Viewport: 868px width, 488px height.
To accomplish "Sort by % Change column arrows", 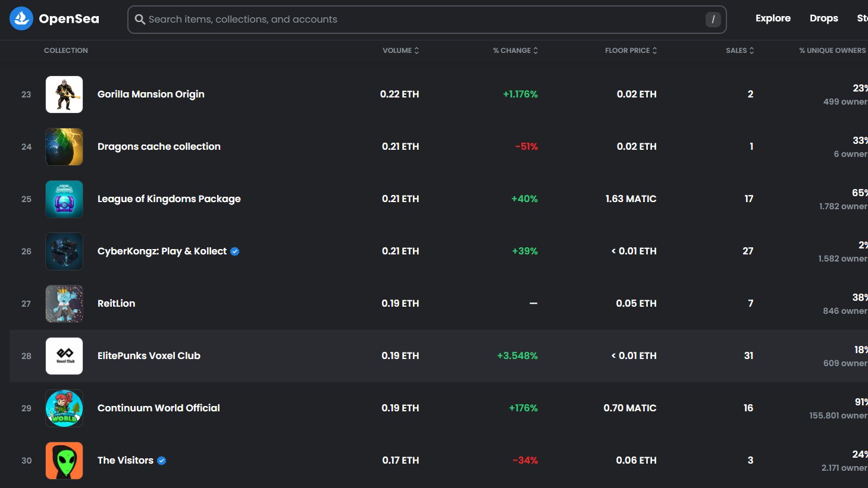I will [535, 51].
